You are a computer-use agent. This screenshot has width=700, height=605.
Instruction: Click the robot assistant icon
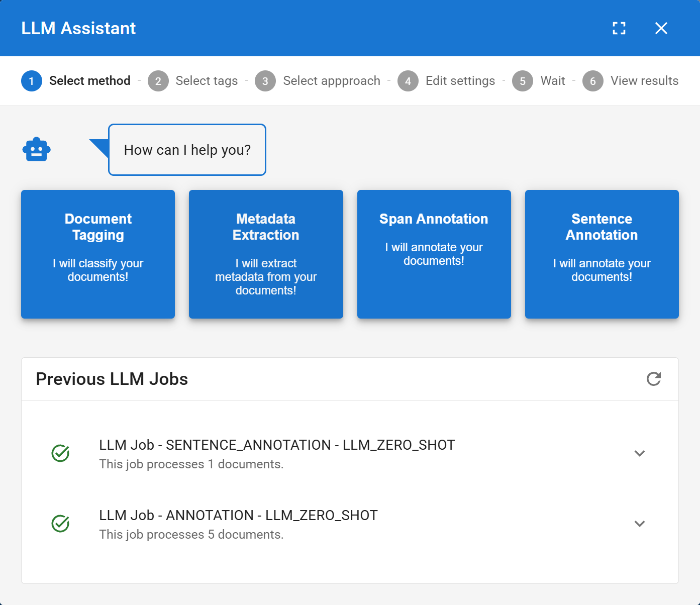(37, 149)
